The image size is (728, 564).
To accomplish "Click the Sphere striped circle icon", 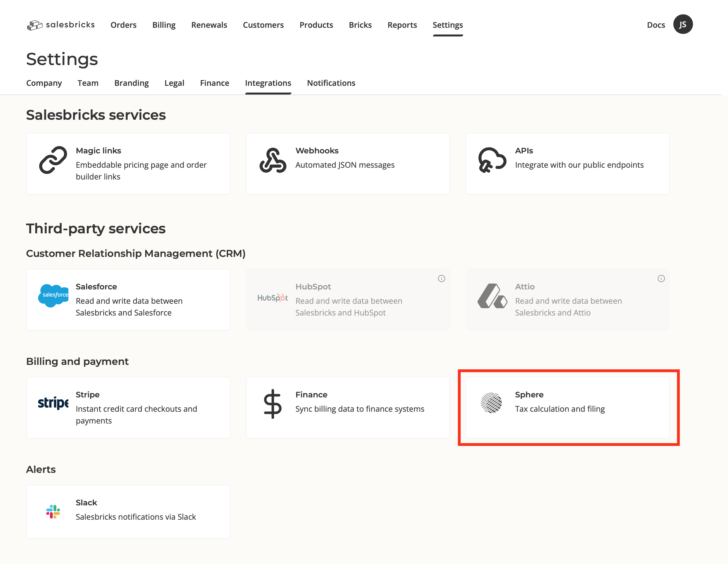I will tap(491, 402).
